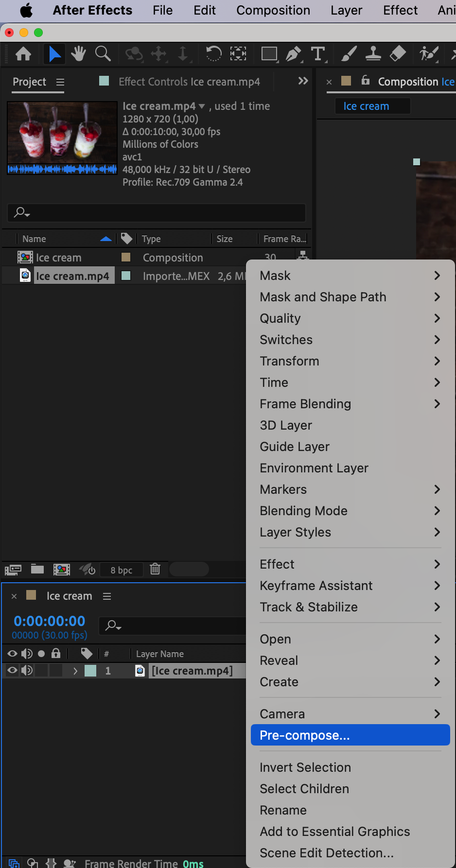Screen dimensions: 456x868
Task: Mute audio of Ice cream.mp4 layer
Action: coord(27,671)
